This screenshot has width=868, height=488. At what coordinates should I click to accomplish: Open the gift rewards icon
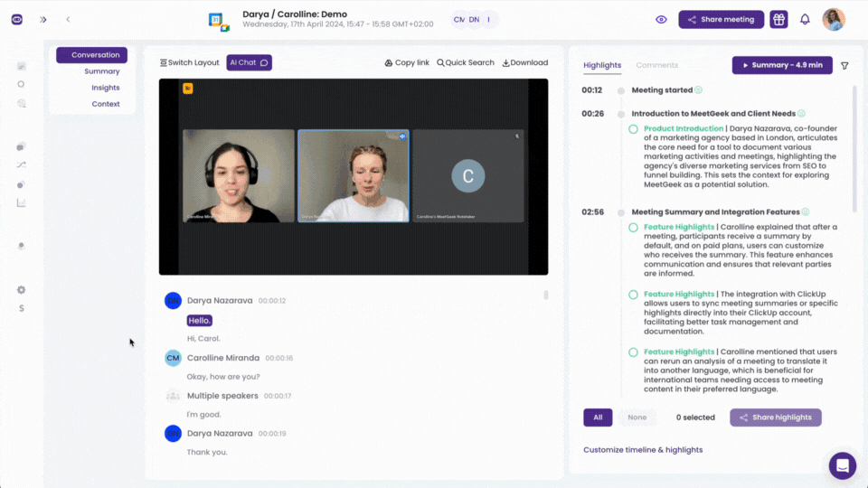click(778, 19)
